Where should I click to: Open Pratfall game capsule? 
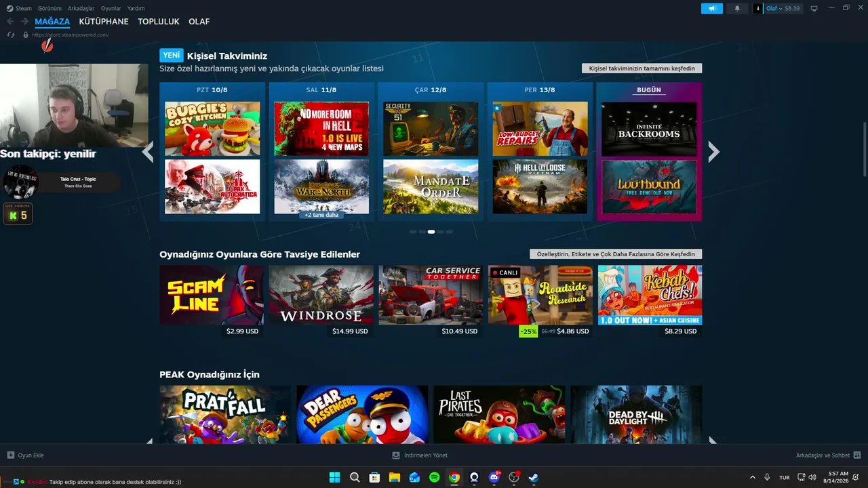point(225,415)
